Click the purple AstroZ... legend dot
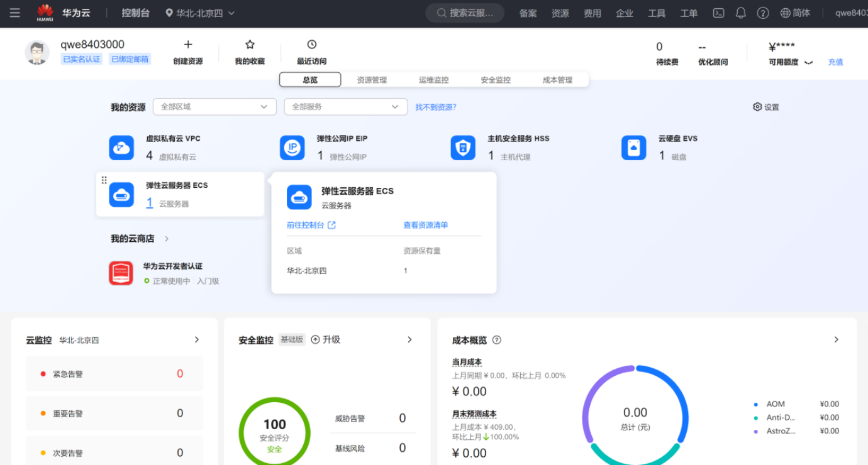 pyautogui.click(x=755, y=432)
